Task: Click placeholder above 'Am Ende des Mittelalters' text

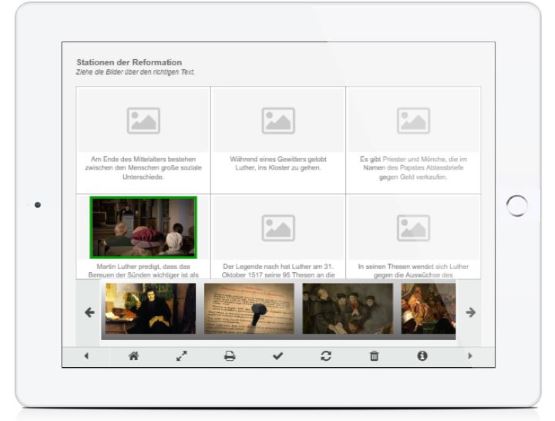Action: 143,121
